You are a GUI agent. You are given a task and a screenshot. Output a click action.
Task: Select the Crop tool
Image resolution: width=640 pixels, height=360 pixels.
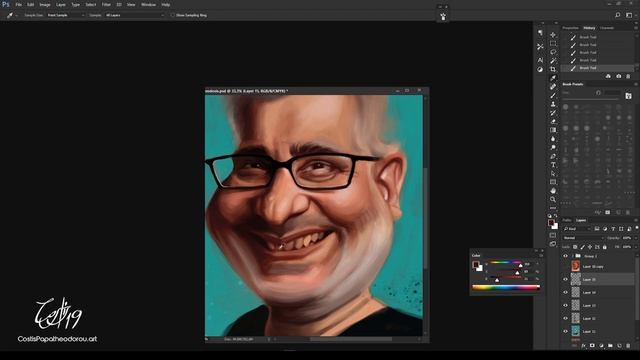click(553, 69)
